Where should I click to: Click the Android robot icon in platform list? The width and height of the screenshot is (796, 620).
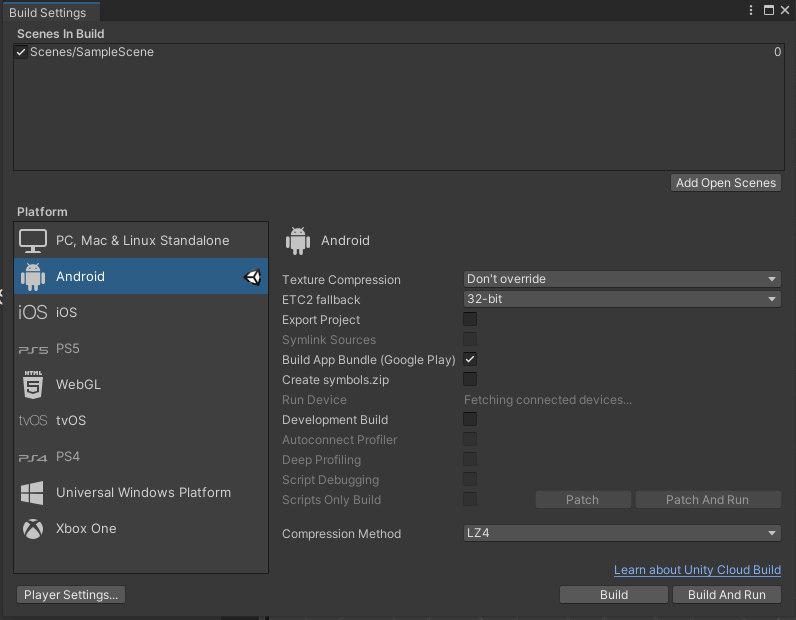pos(33,277)
